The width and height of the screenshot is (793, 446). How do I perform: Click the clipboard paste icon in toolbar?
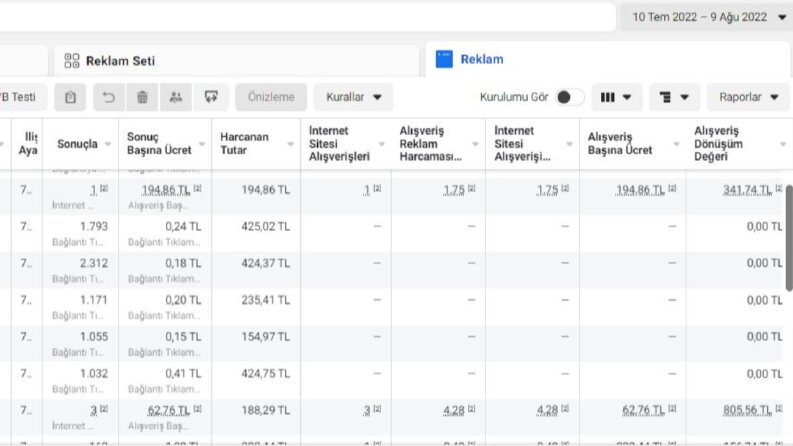point(70,97)
